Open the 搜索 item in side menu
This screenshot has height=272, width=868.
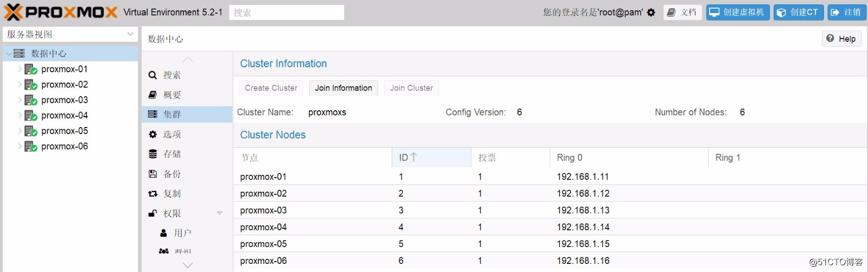tap(187, 75)
